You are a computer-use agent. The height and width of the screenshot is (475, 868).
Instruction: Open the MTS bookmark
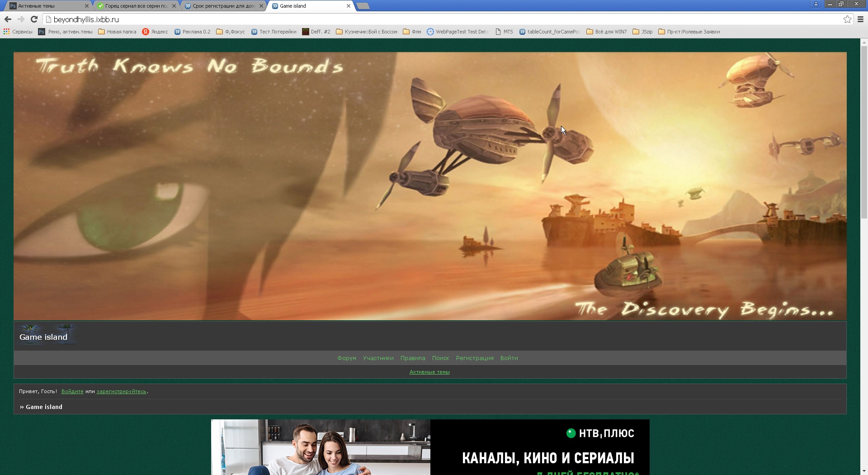[x=504, y=32]
